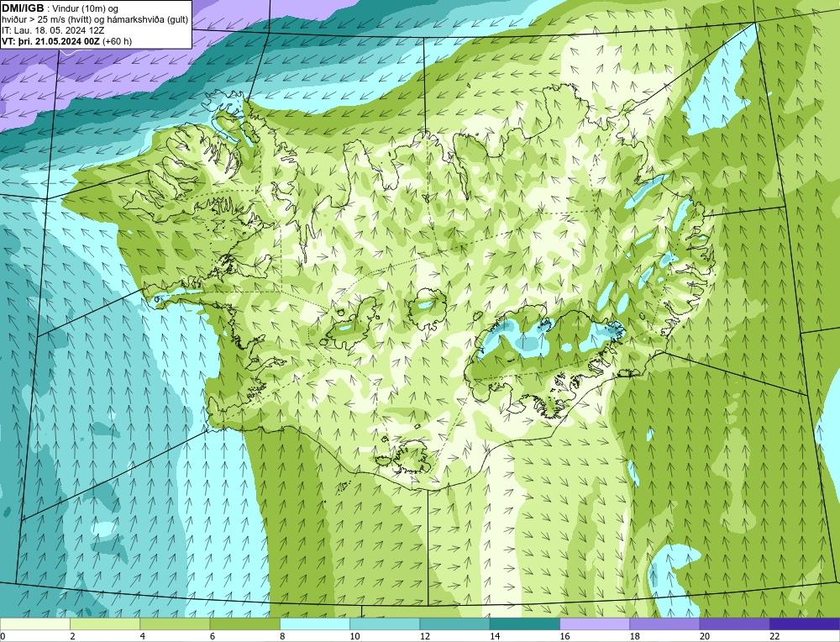The width and height of the screenshot is (840, 642).
Task: Click the "DMI/IGB" title text
Action: (23, 8)
